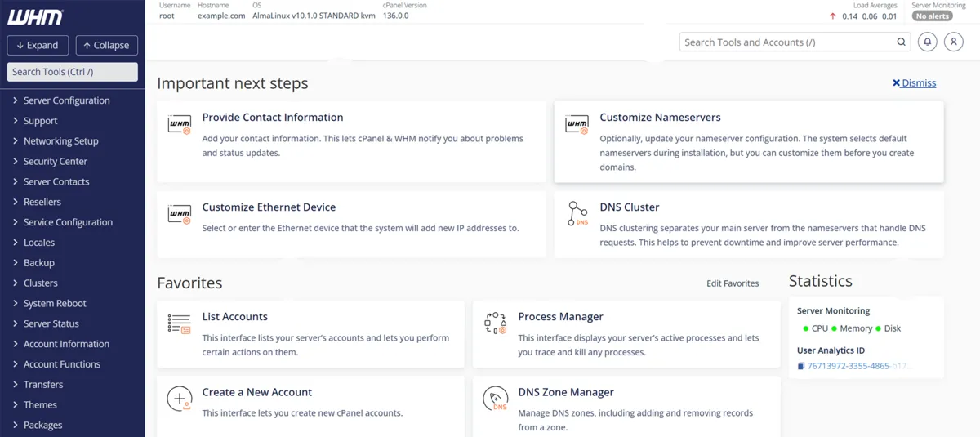This screenshot has width=980, height=437.
Task: Expand the Resellers chevron
Action: pos(15,202)
